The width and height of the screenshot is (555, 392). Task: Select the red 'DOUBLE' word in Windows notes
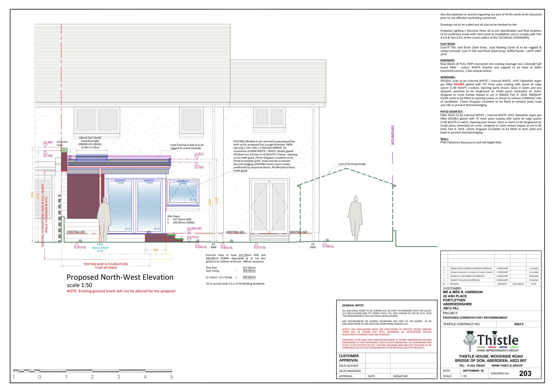[x=459, y=84]
